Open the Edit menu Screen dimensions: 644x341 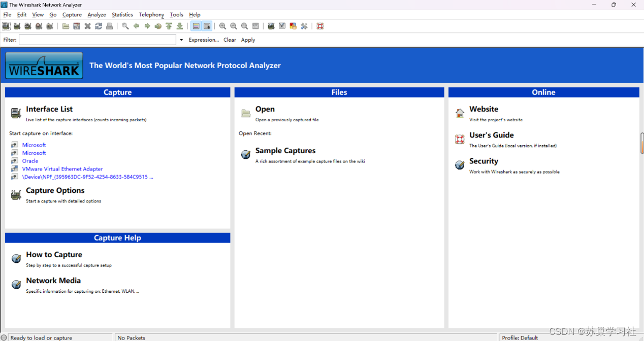pyautogui.click(x=22, y=15)
